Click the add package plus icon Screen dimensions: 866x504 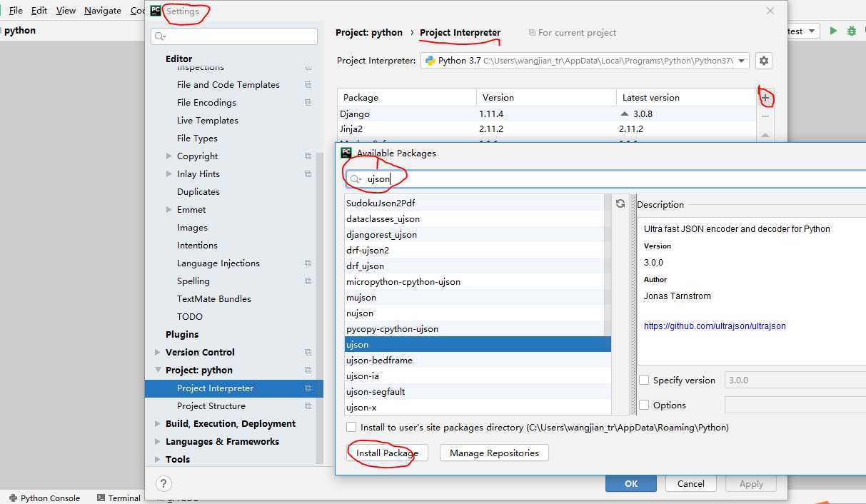[765, 98]
